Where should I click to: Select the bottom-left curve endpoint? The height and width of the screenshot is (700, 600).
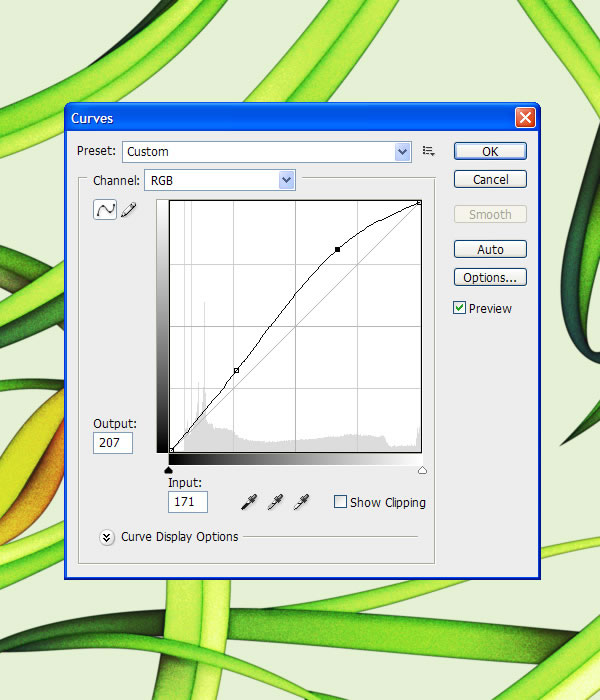[x=171, y=450]
